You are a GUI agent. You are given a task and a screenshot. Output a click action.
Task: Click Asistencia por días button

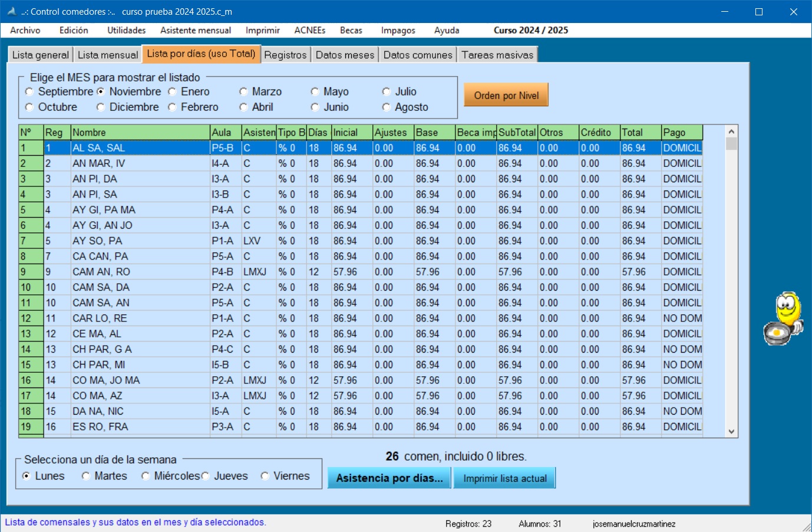(389, 478)
